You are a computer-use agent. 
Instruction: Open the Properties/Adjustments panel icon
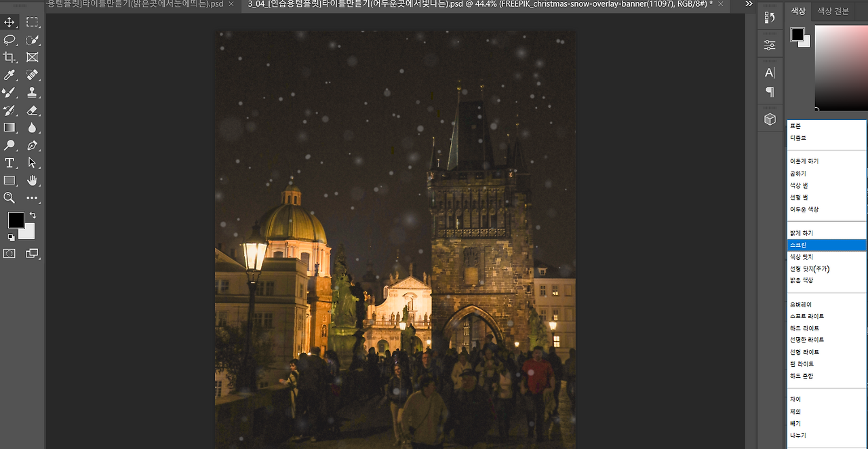[x=770, y=45]
